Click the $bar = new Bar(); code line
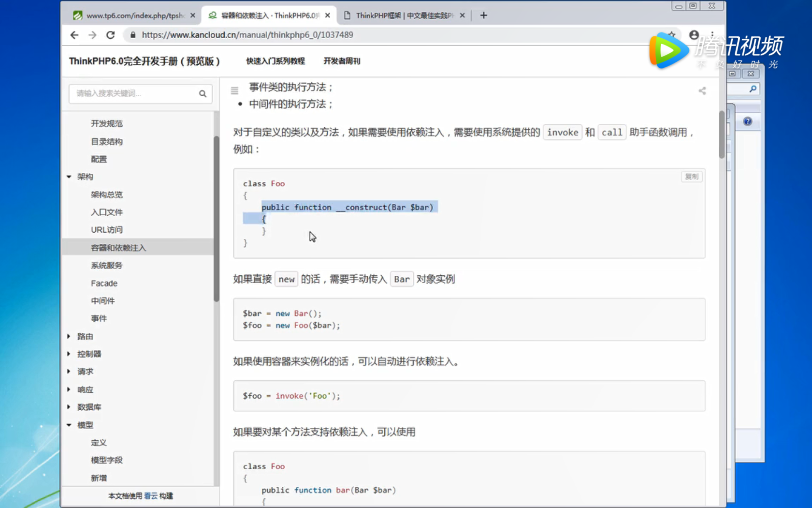Image resolution: width=812 pixels, height=508 pixels. tap(282, 314)
